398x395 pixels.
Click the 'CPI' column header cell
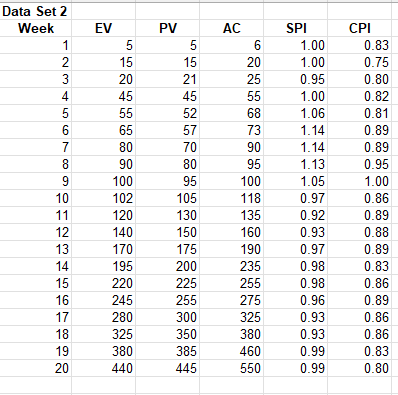[x=359, y=28]
